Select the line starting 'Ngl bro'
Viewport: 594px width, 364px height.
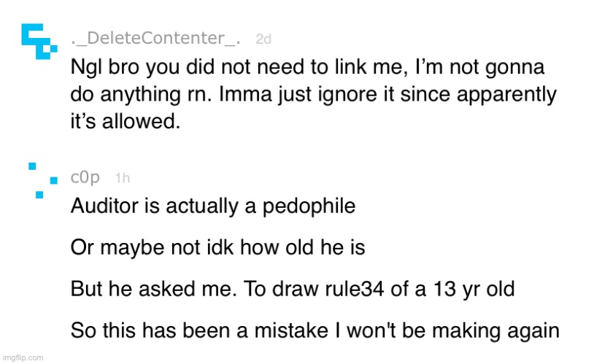[x=308, y=67]
